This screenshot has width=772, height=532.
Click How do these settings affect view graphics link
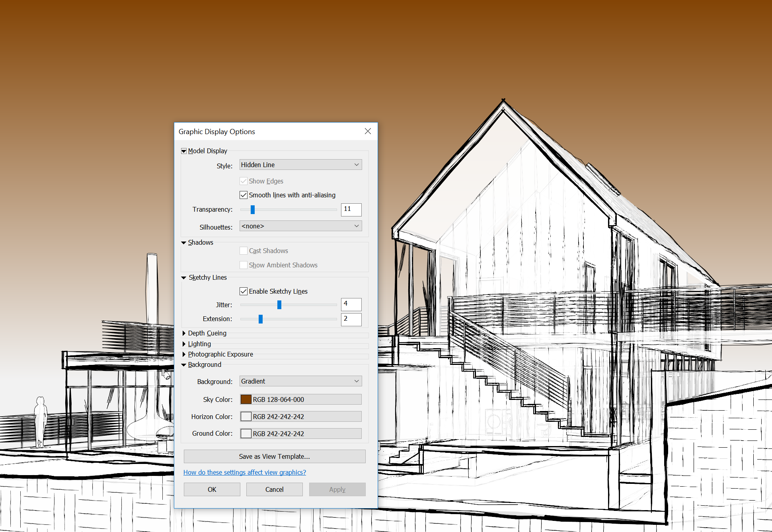tap(245, 473)
